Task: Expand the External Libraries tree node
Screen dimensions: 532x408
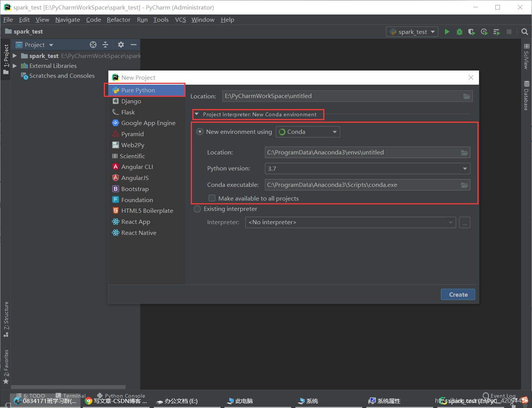Action: [x=15, y=66]
